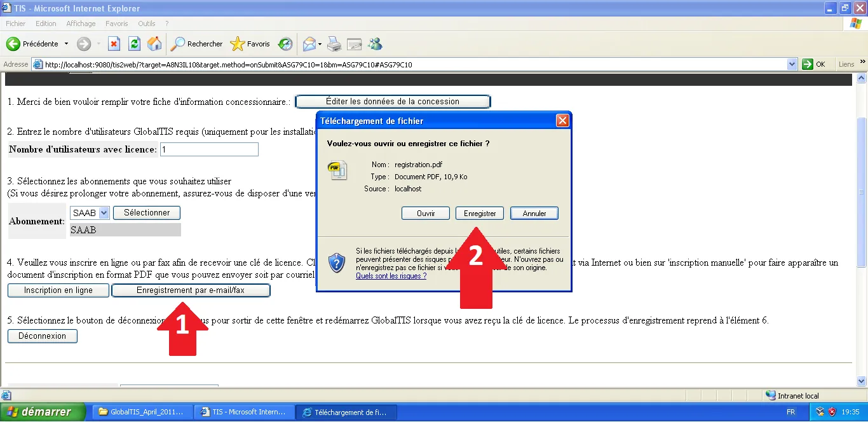Open the SAAB subscription combo box

pyautogui.click(x=104, y=212)
